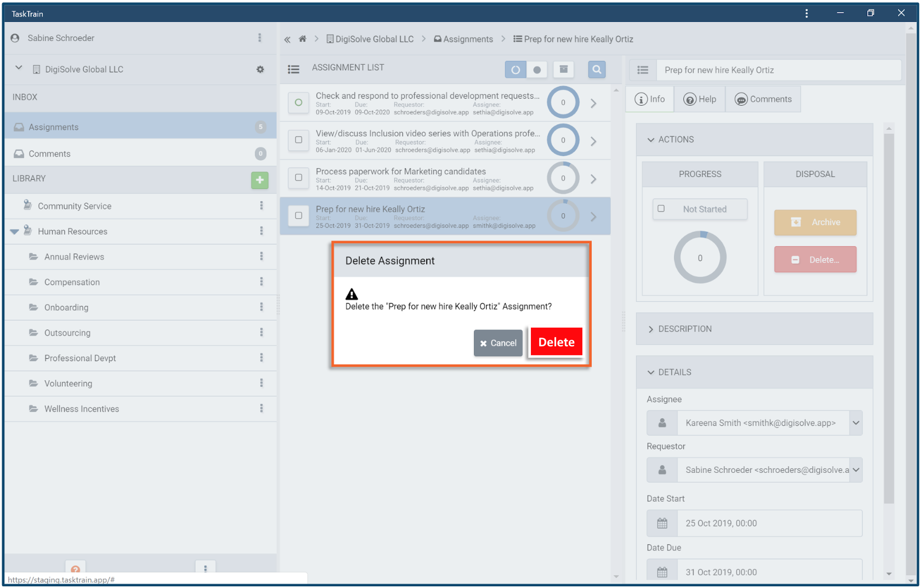Click the progress circle in Actions panel
The width and height of the screenshot is (921, 588).
(700, 258)
